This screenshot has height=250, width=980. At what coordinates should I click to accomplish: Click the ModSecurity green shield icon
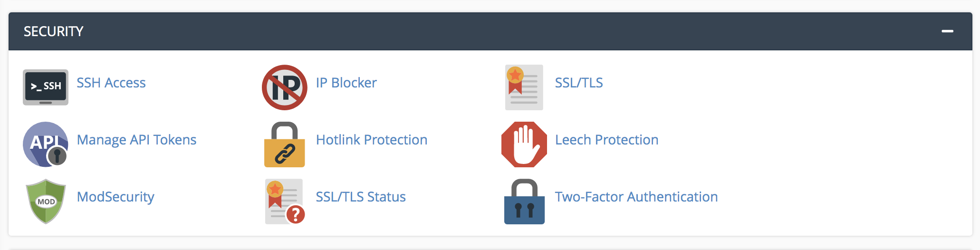coord(46,202)
